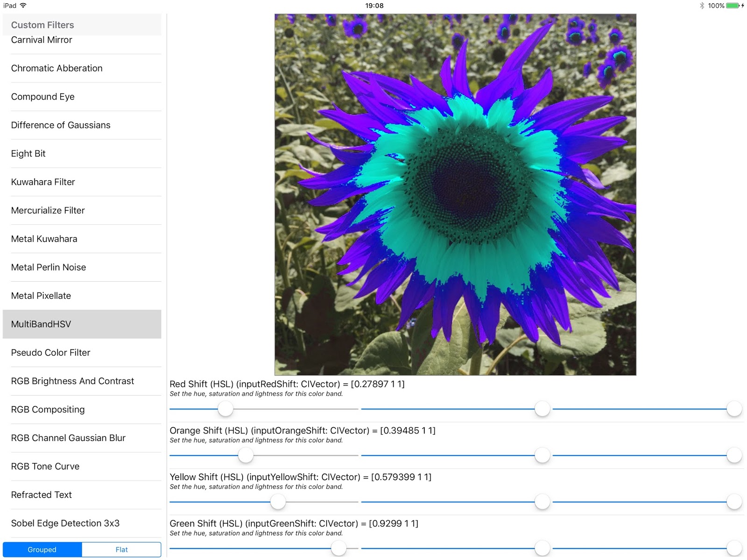Open the Pseudo Color Filter
This screenshot has width=747, height=560.
(50, 353)
